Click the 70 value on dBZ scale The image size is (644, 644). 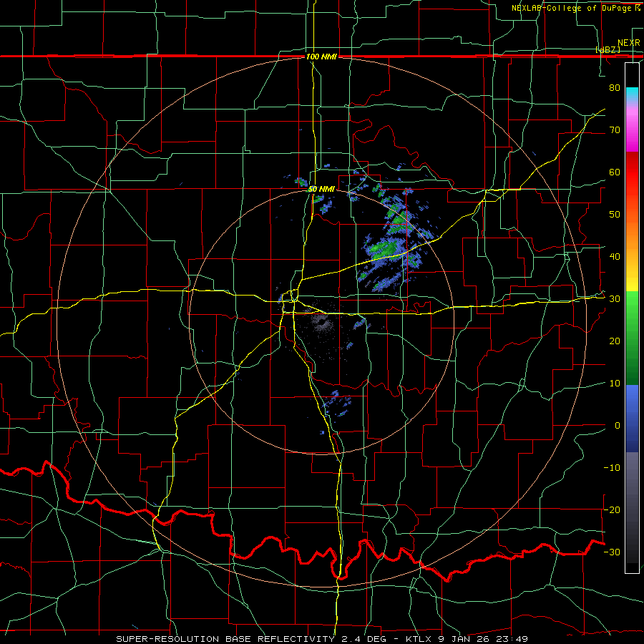pos(615,130)
